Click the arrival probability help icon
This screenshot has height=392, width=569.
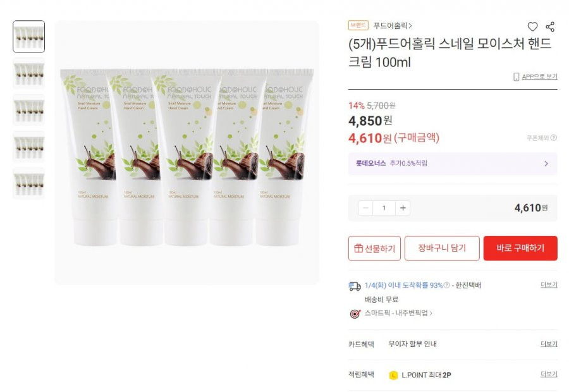pos(447,285)
